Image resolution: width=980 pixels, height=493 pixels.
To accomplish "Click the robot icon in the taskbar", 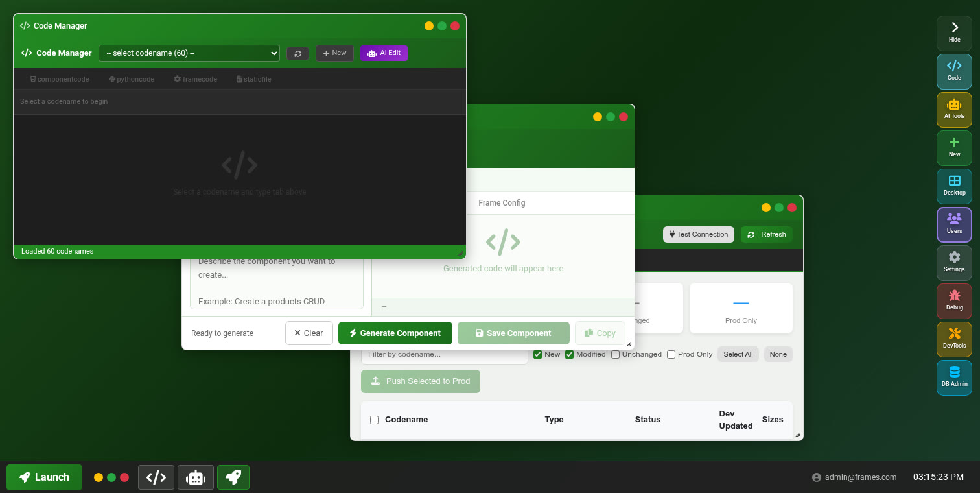I will tap(195, 477).
